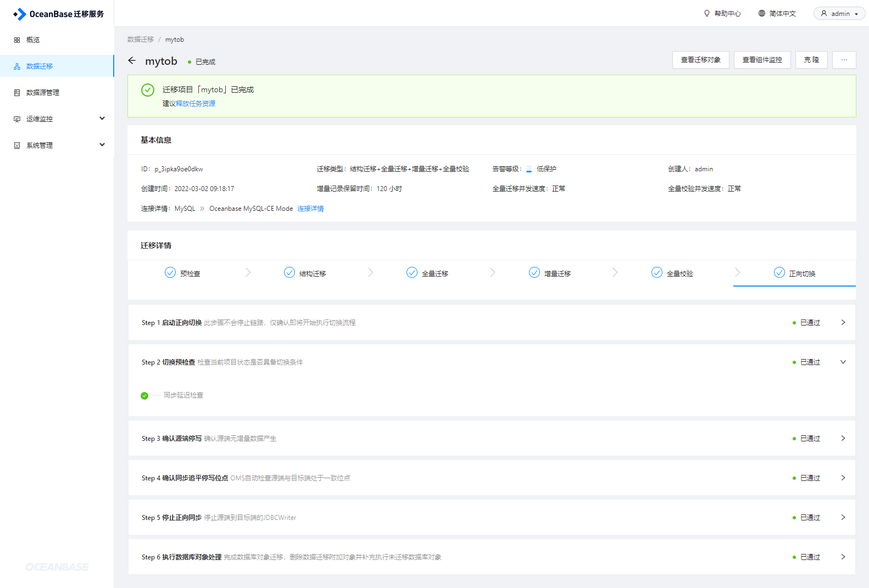869x588 pixels.
Task: Select 数据迁移 in the sidebar
Action: [x=57, y=66]
